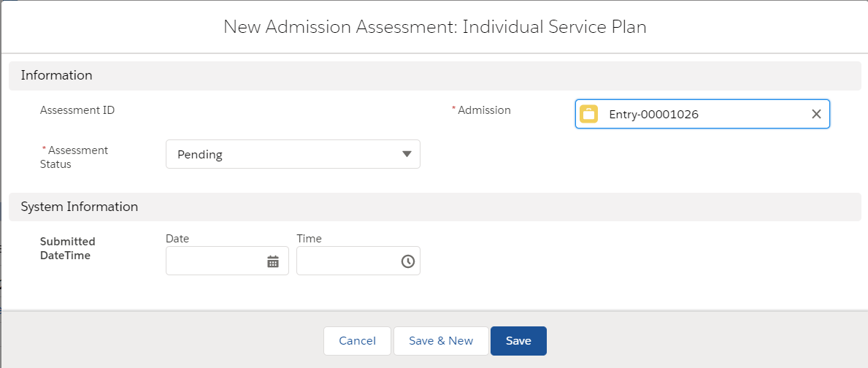Click the Date label above the date field
Image resolution: width=868 pixels, height=368 pixels.
(x=177, y=238)
